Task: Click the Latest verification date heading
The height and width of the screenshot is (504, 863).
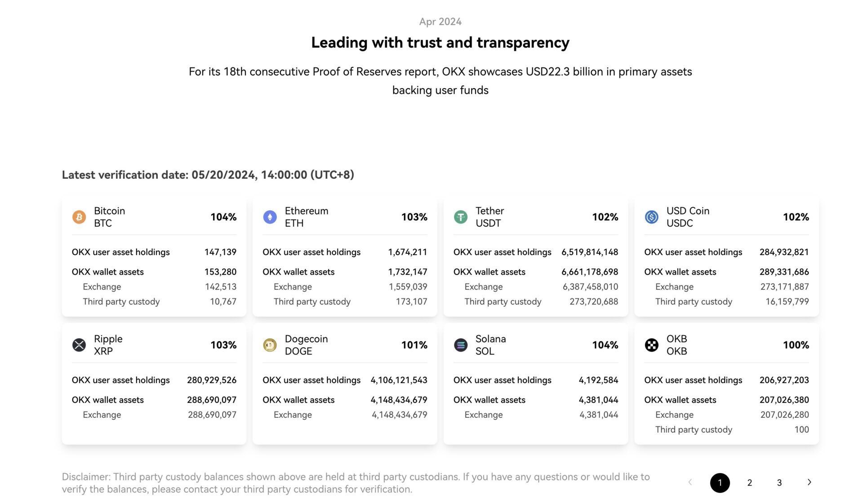Action: (x=208, y=175)
